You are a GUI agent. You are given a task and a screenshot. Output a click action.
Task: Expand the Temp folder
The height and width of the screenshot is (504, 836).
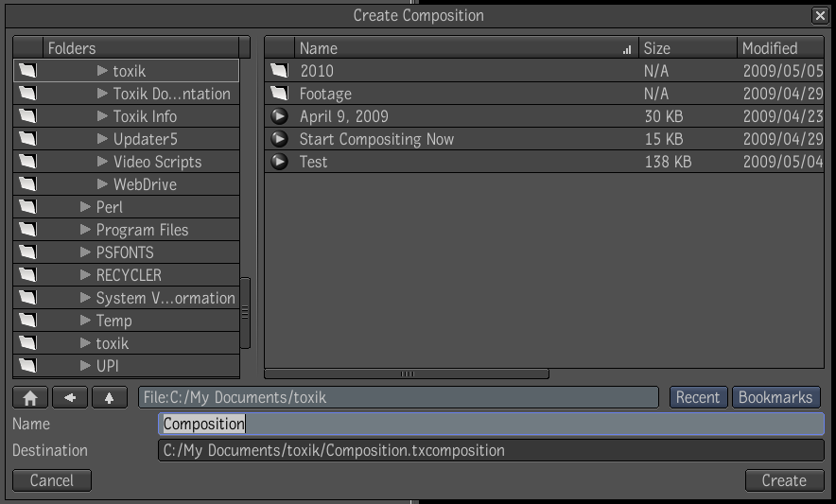[x=85, y=321]
